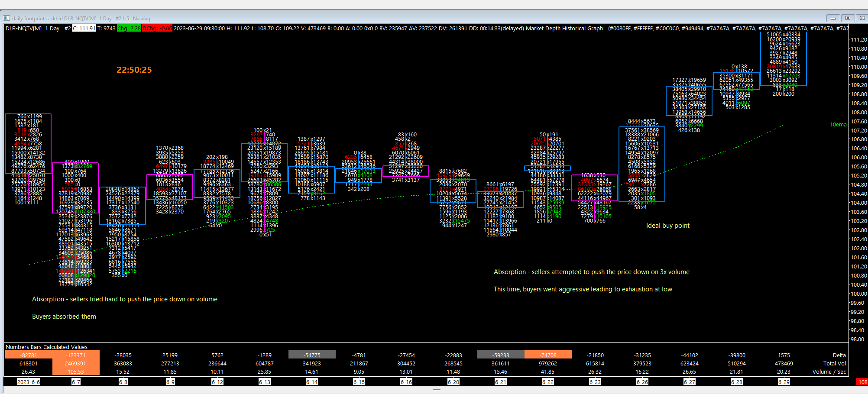Click the 6-9 date marker
Image resolution: width=868 pixels, height=394 pixels.
click(x=170, y=382)
